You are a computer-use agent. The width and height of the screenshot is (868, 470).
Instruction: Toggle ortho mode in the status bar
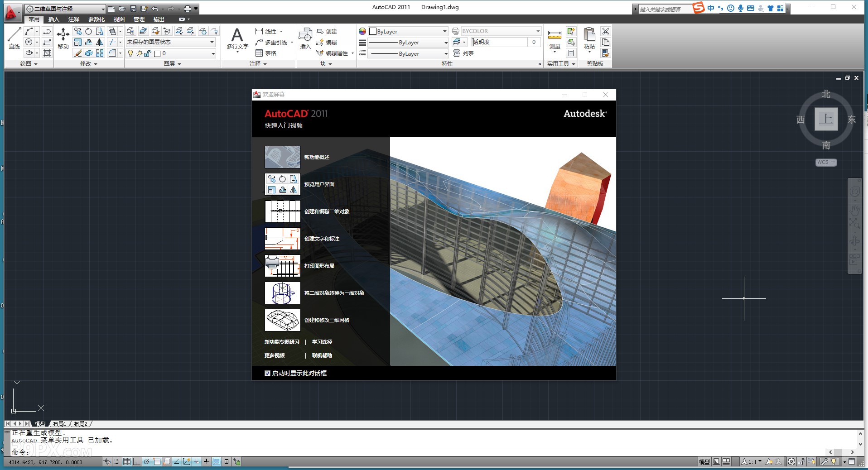coord(136,462)
